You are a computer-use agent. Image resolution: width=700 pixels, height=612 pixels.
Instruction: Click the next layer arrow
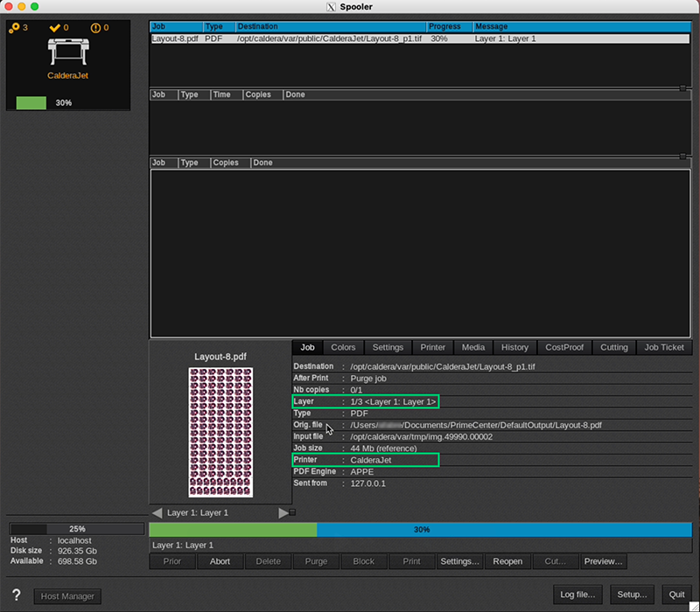(283, 513)
